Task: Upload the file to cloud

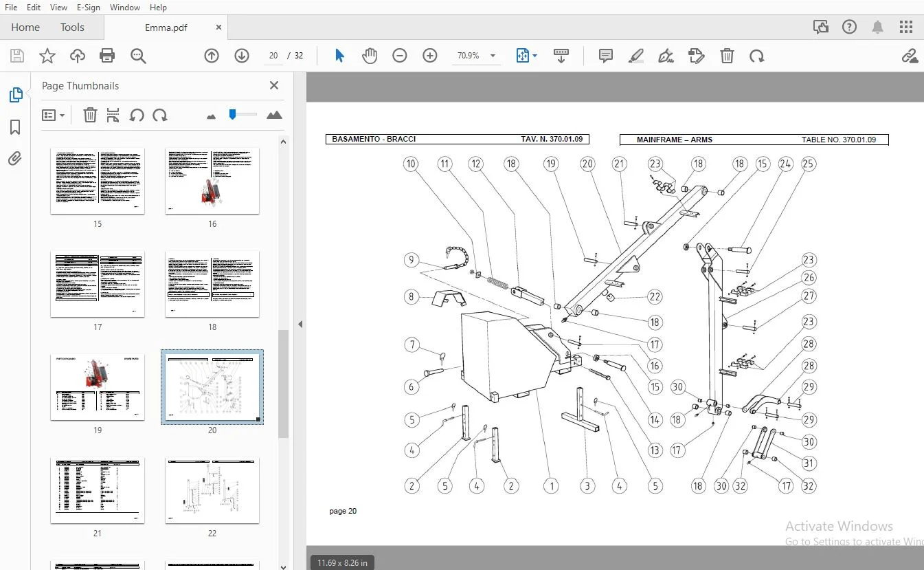Action: click(77, 56)
